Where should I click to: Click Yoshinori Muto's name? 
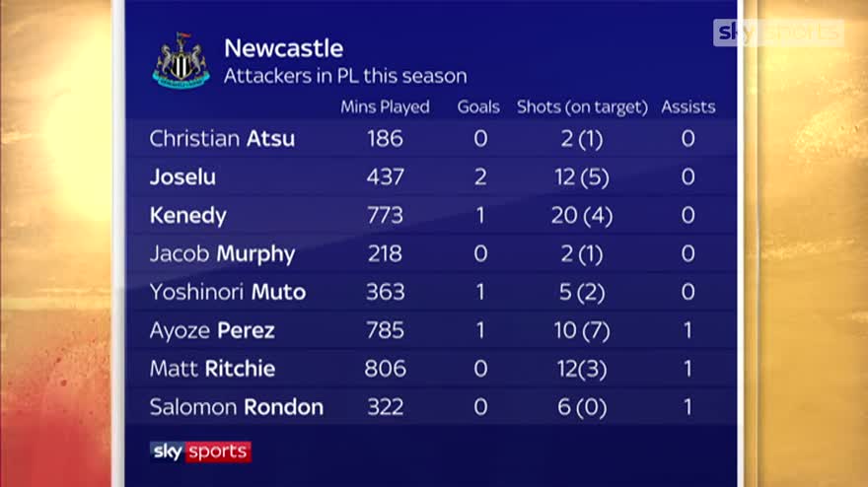(227, 292)
